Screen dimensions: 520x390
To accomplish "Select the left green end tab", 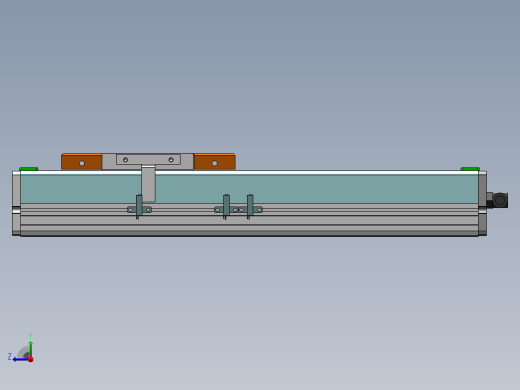I will 28,169.
